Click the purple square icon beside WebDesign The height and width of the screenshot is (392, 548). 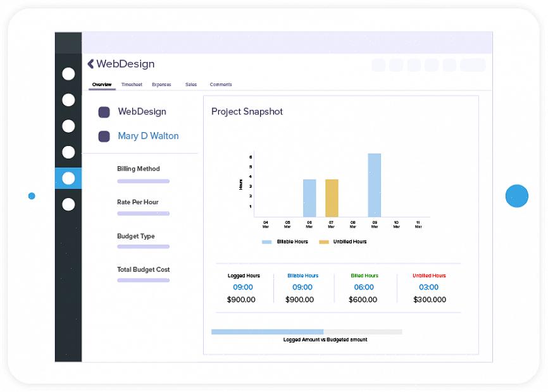tap(104, 112)
